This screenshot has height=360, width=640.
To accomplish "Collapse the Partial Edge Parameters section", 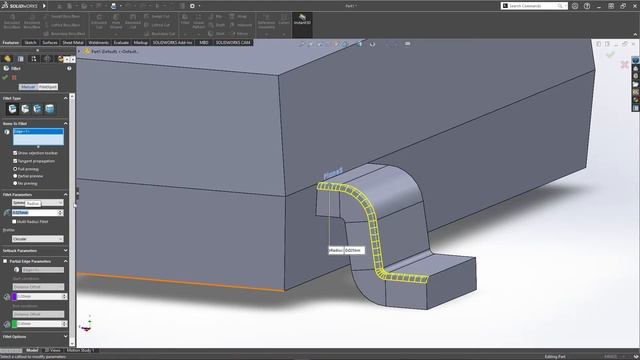I will tap(65, 261).
